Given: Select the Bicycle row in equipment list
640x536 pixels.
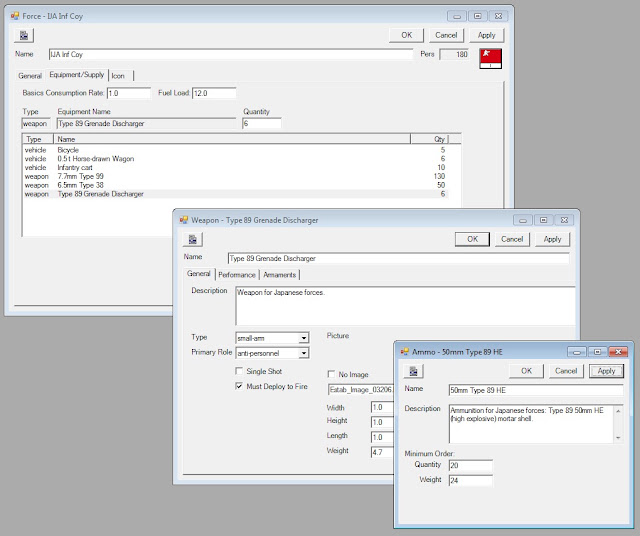Looking at the screenshot, I should [236, 150].
